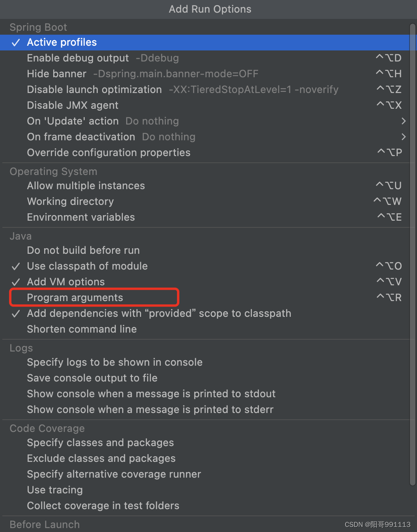Add the Working directory option
Viewport: 417px width, 532px height.
pyautogui.click(x=206, y=201)
